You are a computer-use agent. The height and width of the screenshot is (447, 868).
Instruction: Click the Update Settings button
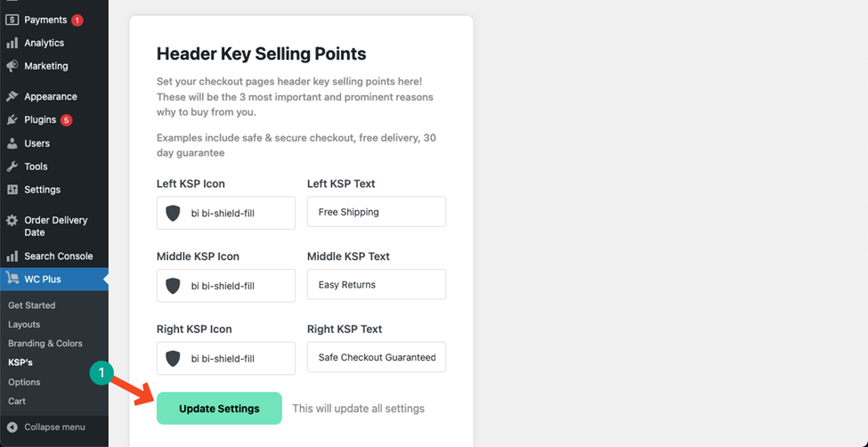point(219,408)
